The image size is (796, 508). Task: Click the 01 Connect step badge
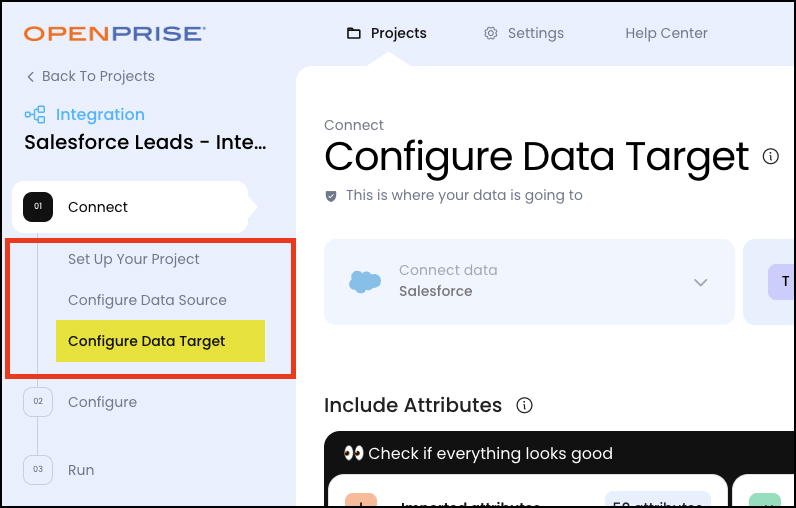pyautogui.click(x=38, y=207)
